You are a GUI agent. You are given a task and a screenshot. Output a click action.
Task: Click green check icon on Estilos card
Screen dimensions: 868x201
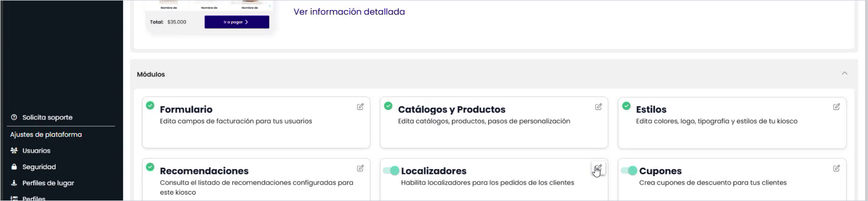click(x=626, y=106)
